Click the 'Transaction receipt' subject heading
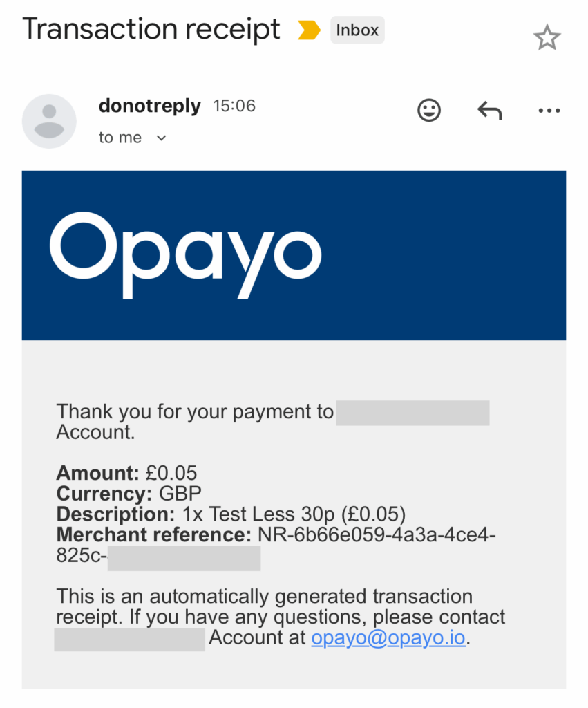Image resolution: width=588 pixels, height=708 pixels. coord(151,30)
